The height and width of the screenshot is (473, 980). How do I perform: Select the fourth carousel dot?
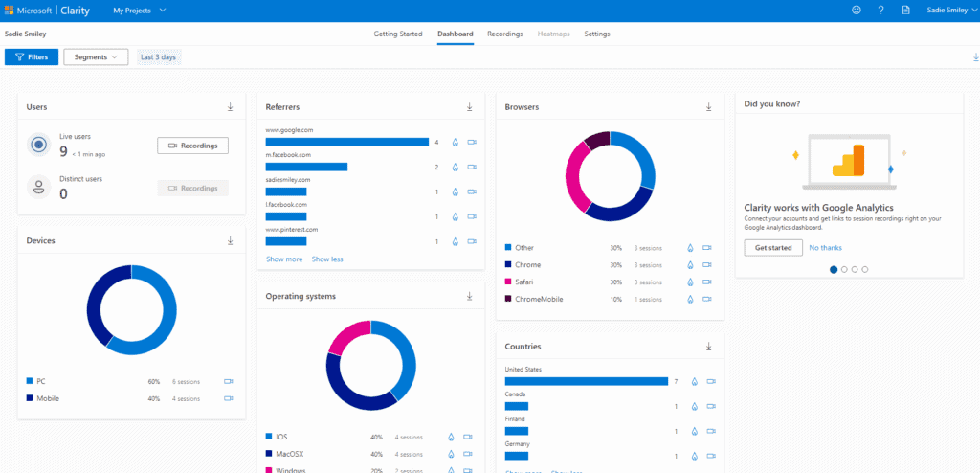865,270
